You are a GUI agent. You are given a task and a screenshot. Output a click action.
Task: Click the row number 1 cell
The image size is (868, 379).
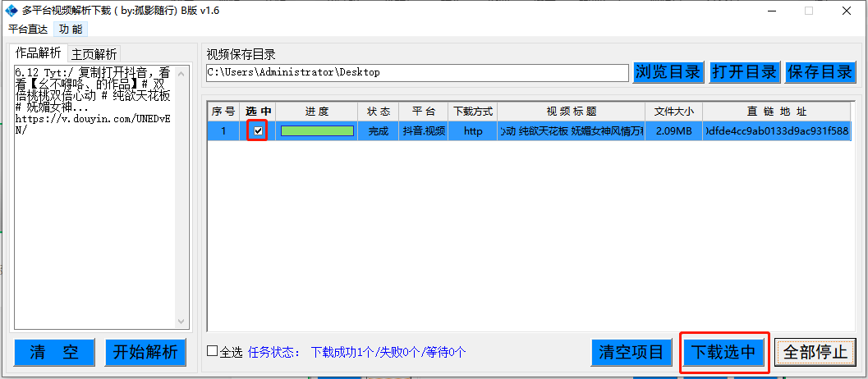pos(223,132)
